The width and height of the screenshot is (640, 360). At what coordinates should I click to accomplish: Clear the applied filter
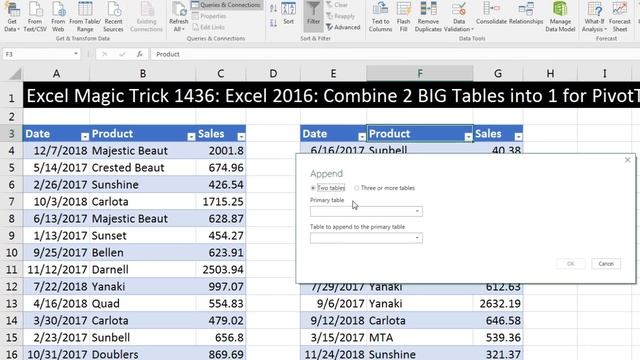tap(337, 5)
